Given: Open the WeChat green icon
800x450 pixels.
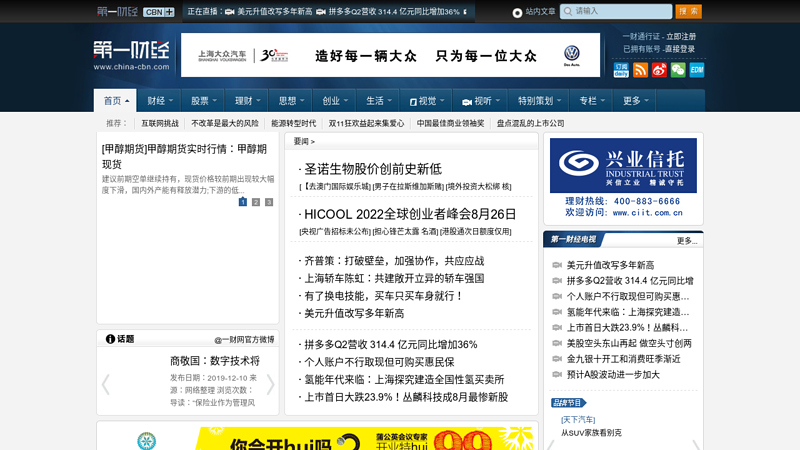Looking at the screenshot, I should point(678,70).
